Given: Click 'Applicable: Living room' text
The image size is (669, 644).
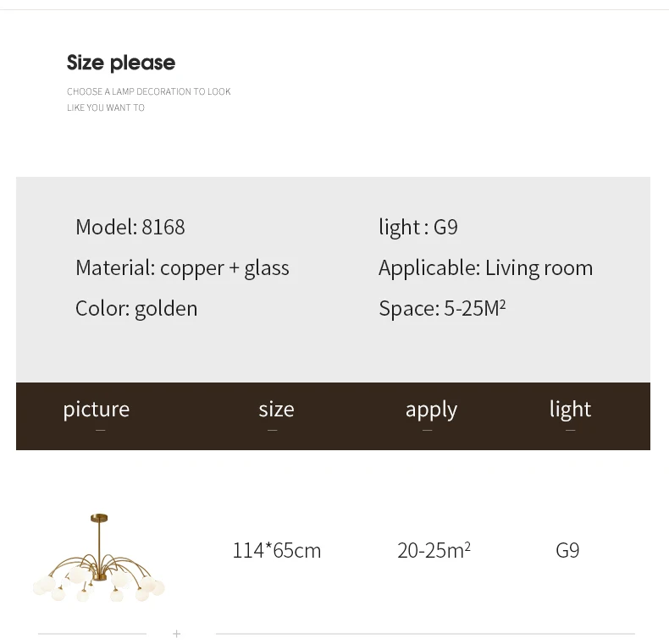Looking at the screenshot, I should tap(485, 267).
